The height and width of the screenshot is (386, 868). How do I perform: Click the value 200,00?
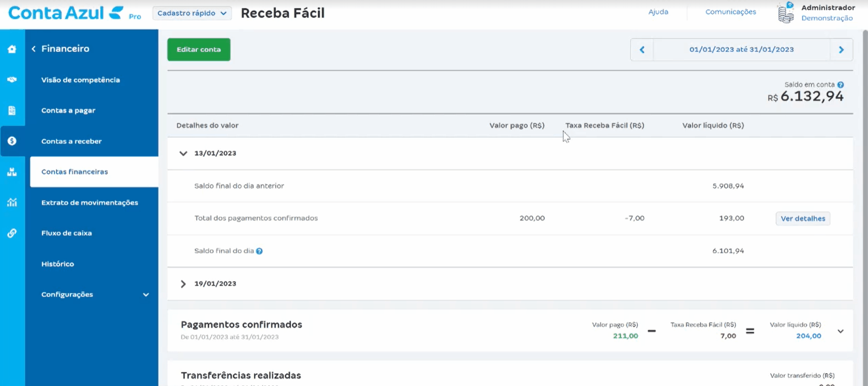(532, 218)
